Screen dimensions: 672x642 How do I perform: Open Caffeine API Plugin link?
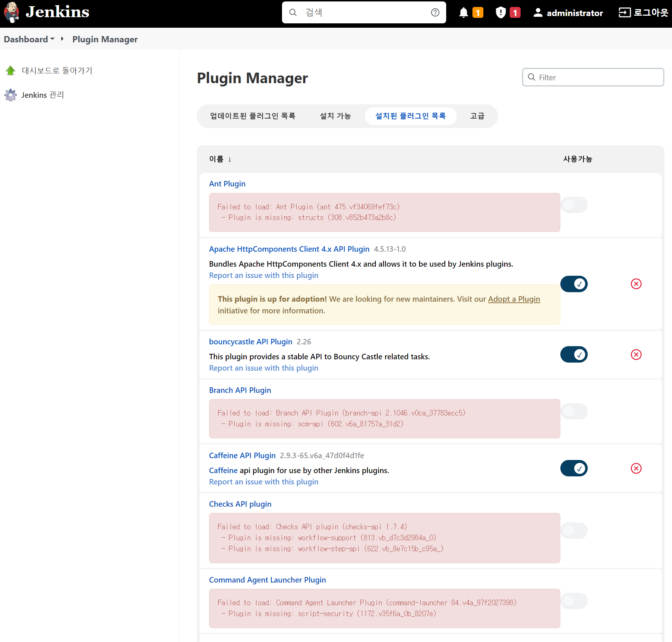click(x=242, y=456)
